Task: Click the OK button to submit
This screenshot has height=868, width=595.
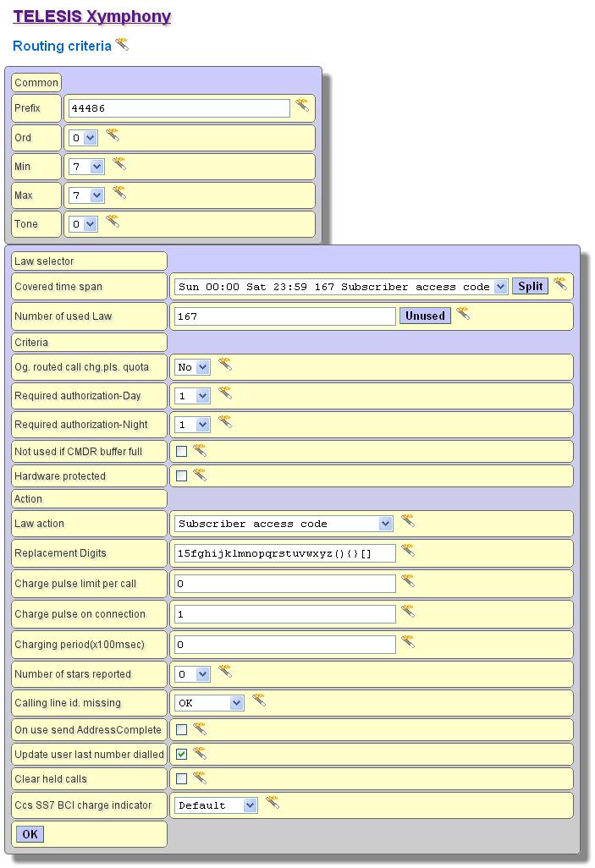Action: pos(30,834)
